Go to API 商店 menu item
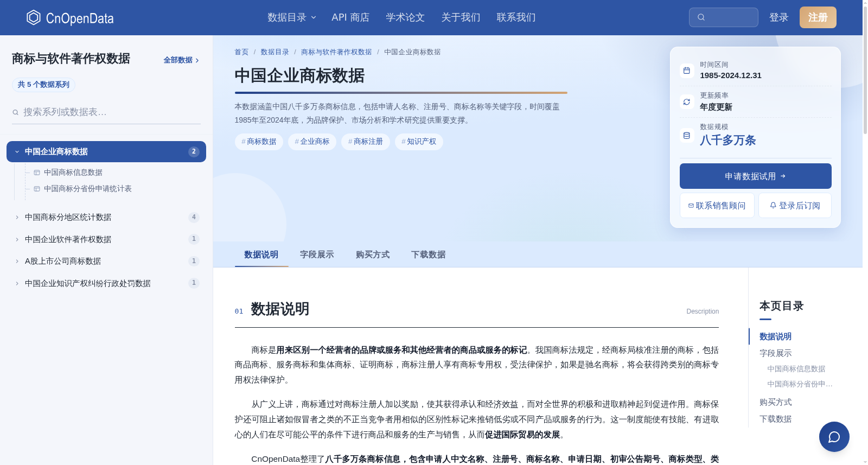This screenshot has height=465, width=868. point(350,17)
